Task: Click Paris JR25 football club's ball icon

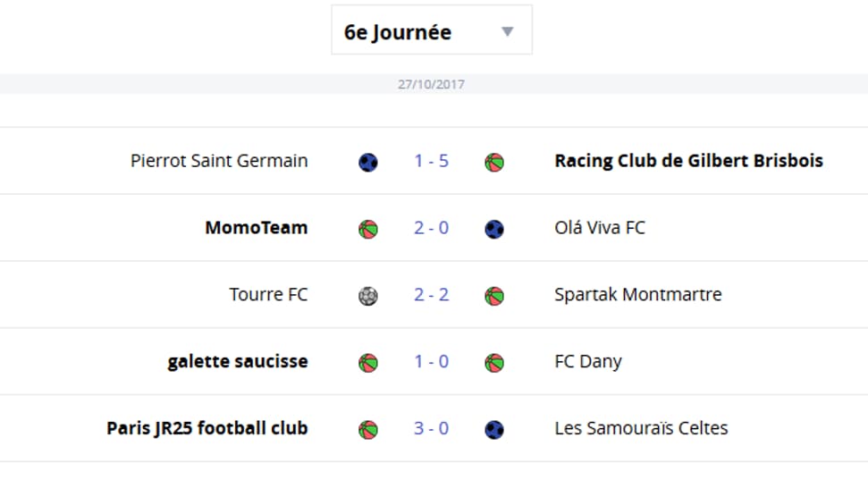Action: (x=368, y=429)
